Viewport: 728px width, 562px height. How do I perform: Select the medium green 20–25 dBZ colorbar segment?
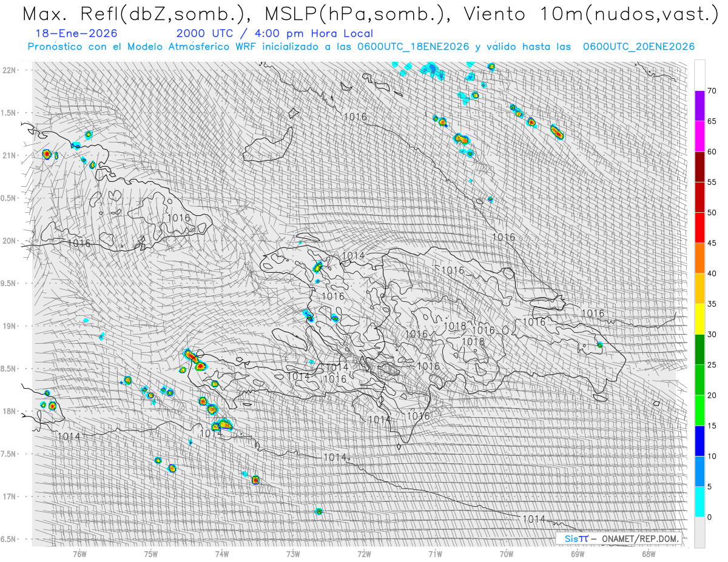pyautogui.click(x=699, y=380)
